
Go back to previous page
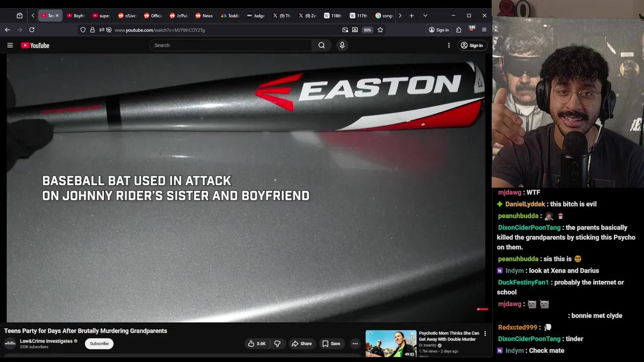8,30
